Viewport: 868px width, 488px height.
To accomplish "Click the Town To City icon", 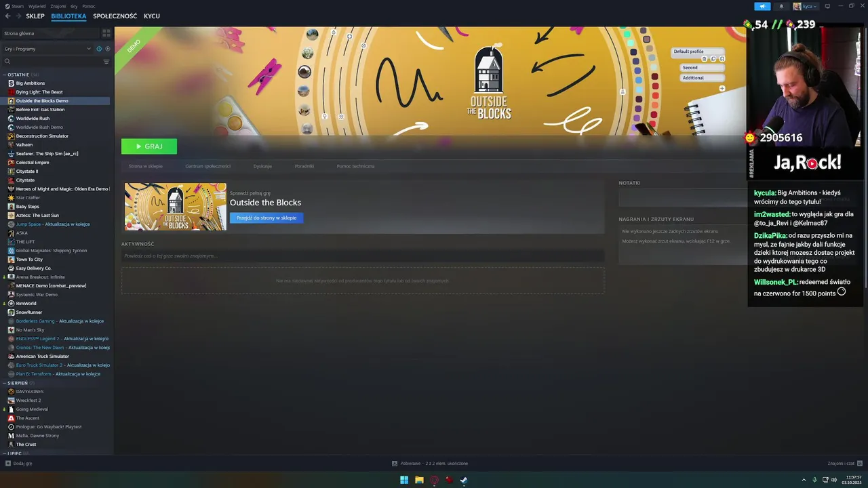I will pos(11,260).
